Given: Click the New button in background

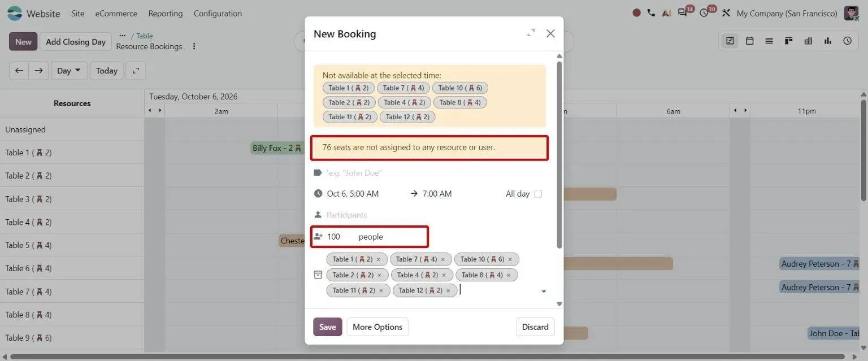Looking at the screenshot, I should tap(23, 41).
